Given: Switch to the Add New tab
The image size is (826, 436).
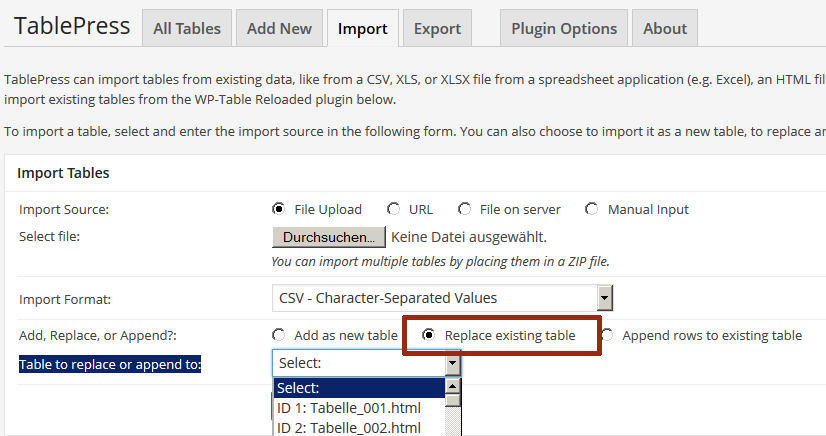Looking at the screenshot, I should coord(279,28).
